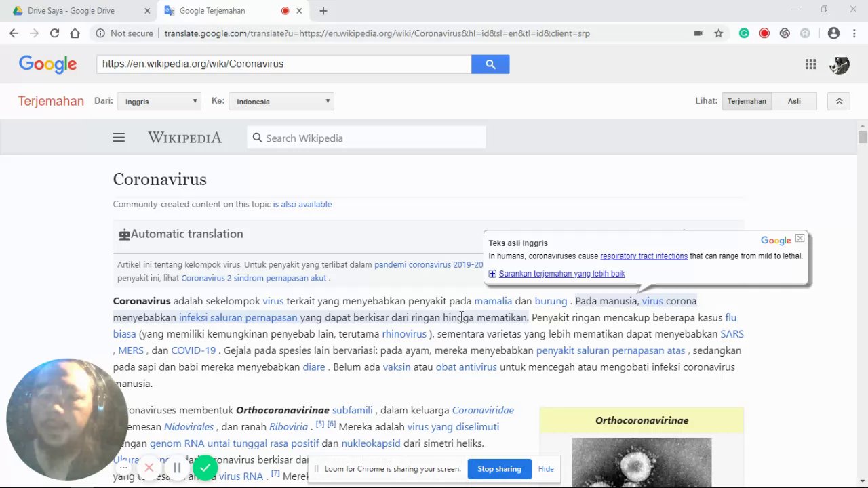The width and height of the screenshot is (868, 488).
Task: Close the Drive Saya tab
Action: (x=147, y=11)
